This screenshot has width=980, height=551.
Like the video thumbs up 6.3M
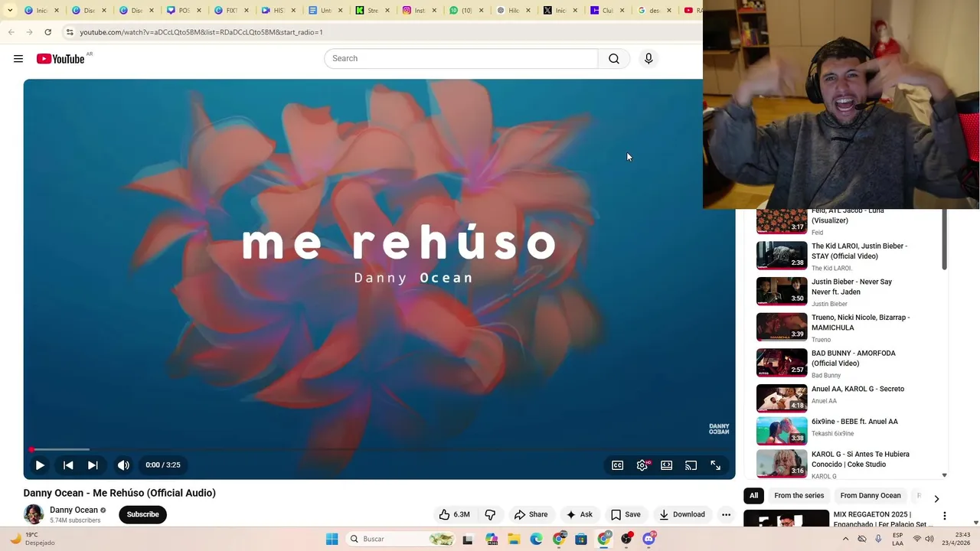(x=454, y=514)
